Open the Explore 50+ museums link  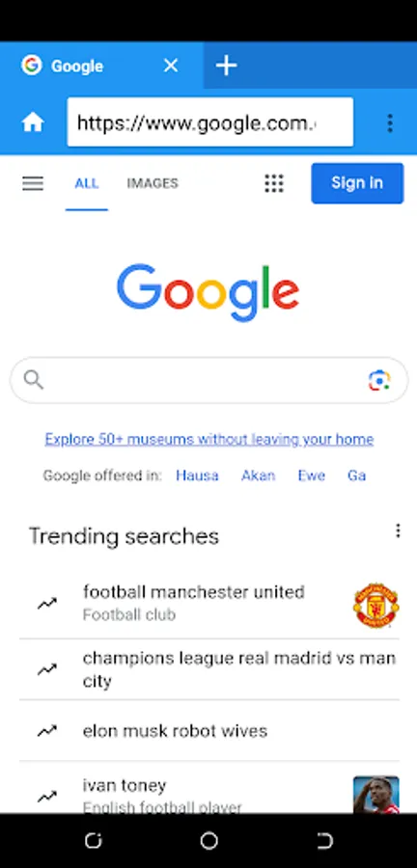coord(209,439)
